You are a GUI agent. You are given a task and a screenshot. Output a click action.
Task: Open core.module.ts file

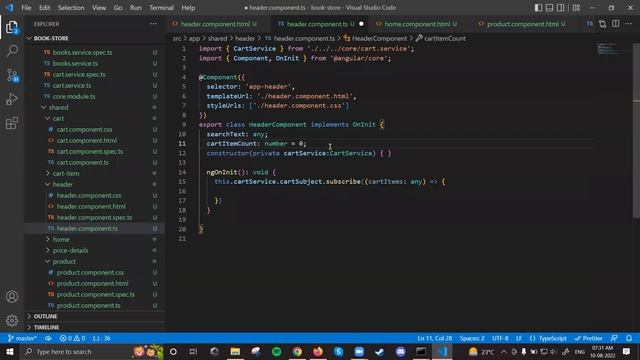pos(74,96)
